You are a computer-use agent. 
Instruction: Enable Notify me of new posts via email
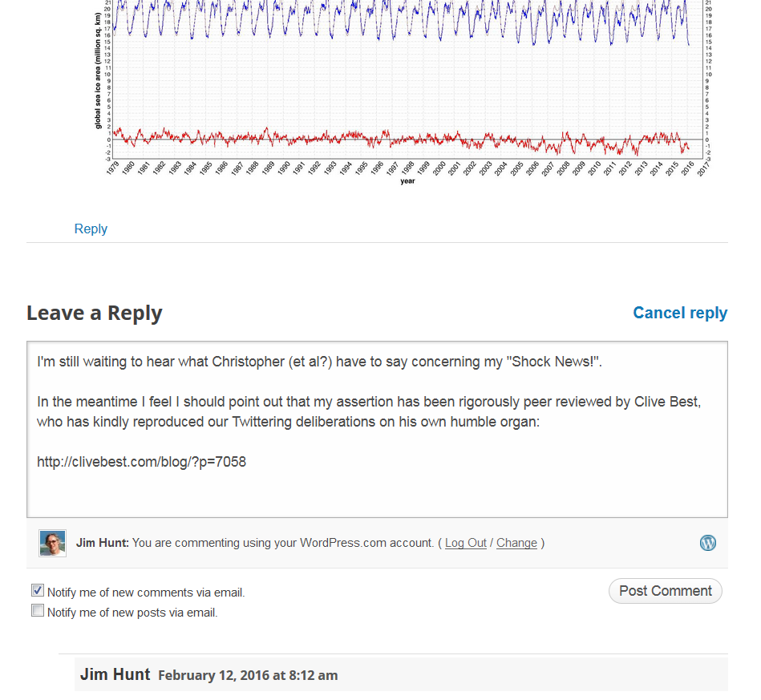38,610
